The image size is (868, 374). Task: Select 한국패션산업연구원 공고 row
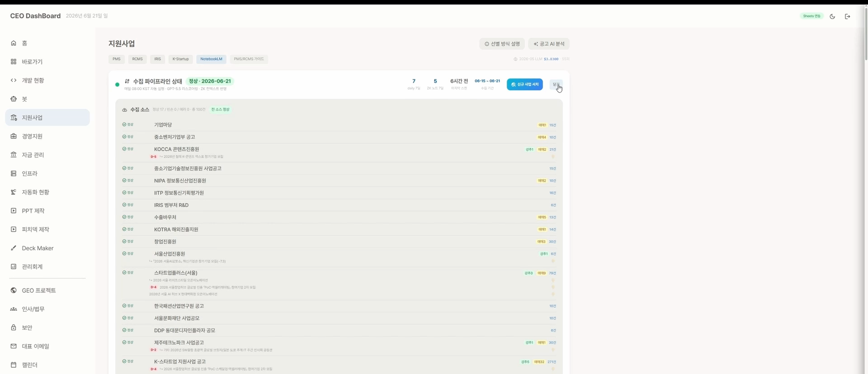click(339, 306)
